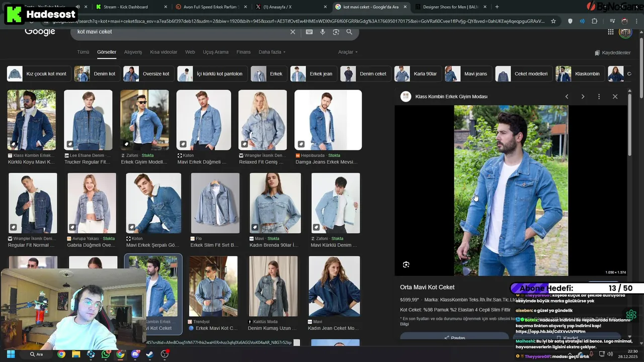Open Kaydedilenler saved items link
The image size is (644, 362).
[x=612, y=53]
